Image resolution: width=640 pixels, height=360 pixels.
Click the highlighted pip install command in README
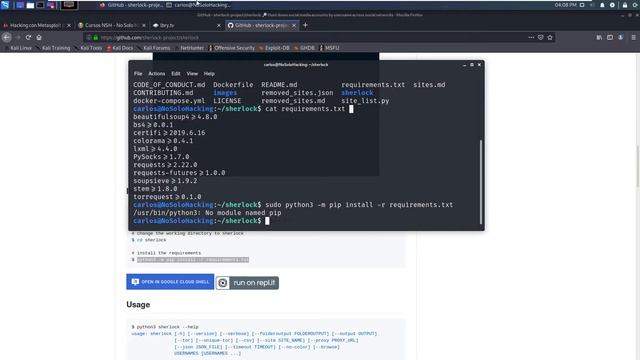[x=193, y=260]
